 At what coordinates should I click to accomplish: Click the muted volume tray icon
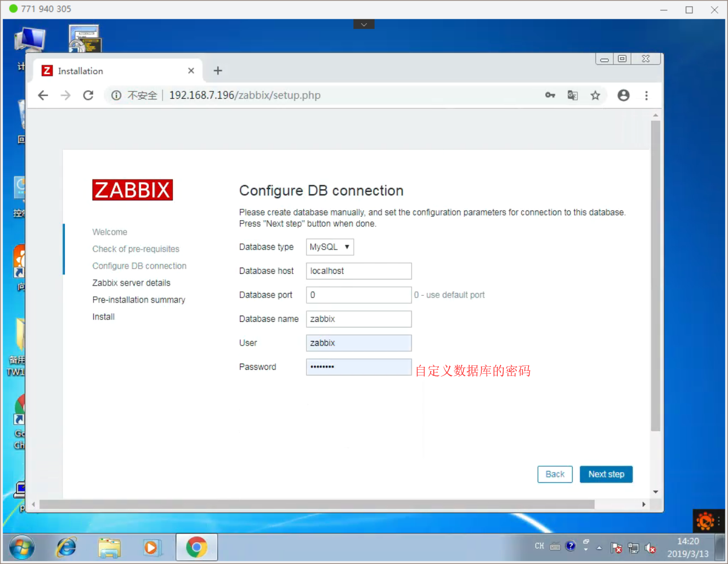[650, 548]
